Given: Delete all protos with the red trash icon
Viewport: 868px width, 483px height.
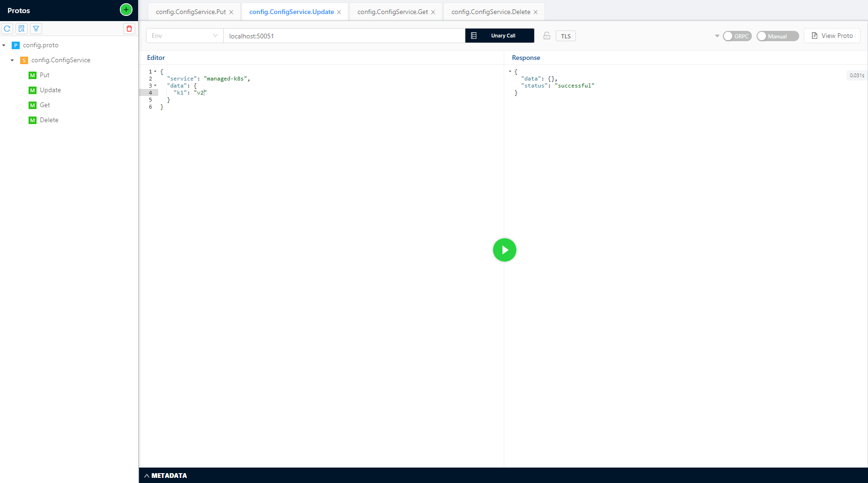Looking at the screenshot, I should coord(129,29).
